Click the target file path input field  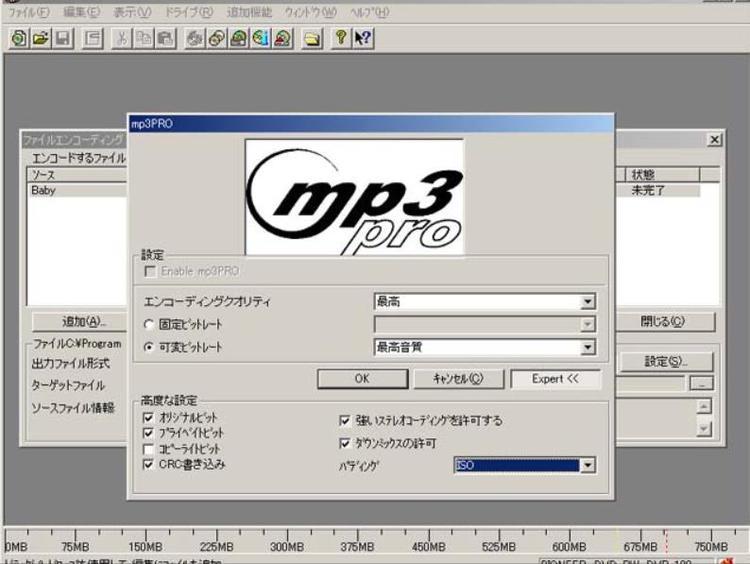[x=651, y=383]
